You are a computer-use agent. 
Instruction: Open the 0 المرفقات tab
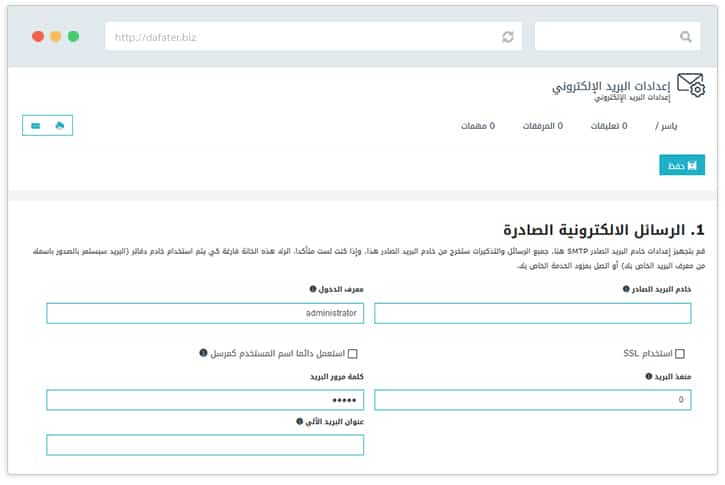(x=543, y=126)
